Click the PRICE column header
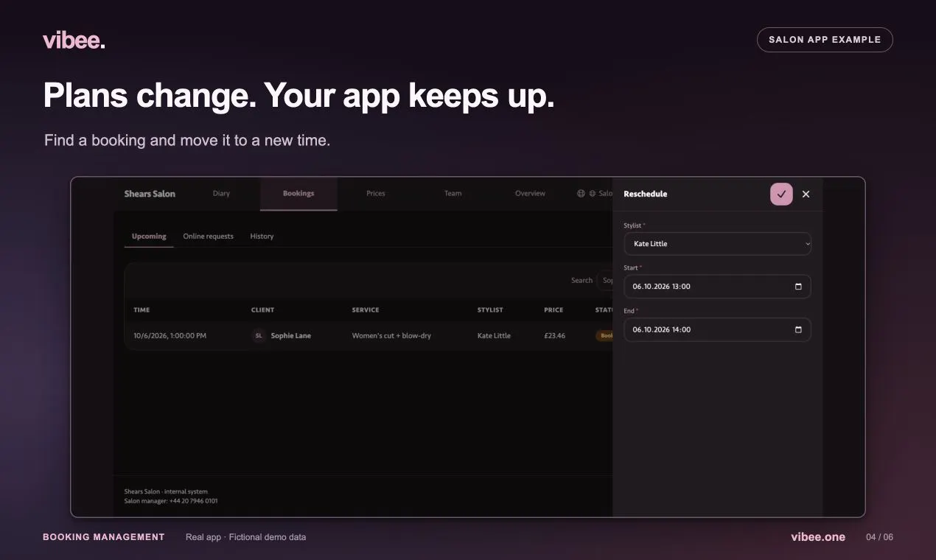The height and width of the screenshot is (560, 936). coord(553,310)
